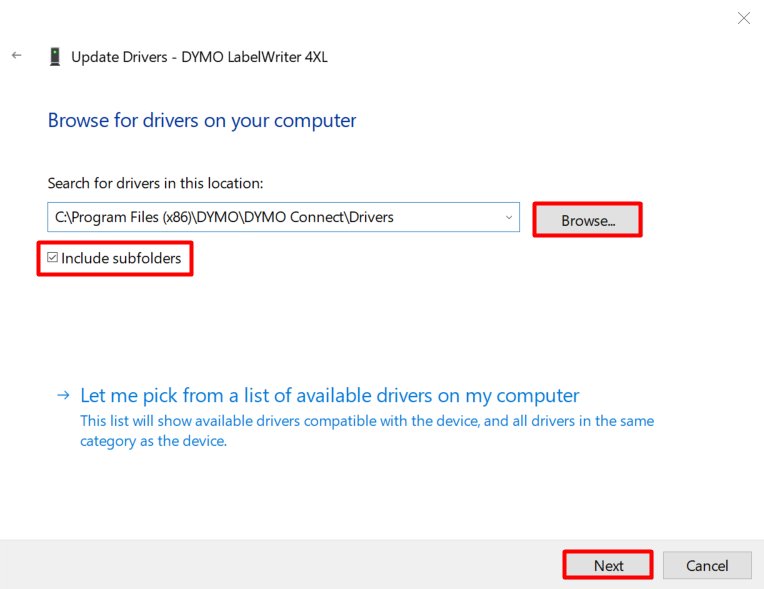Close the Update Drivers dialog
This screenshot has height=589, width=764.
(x=744, y=19)
